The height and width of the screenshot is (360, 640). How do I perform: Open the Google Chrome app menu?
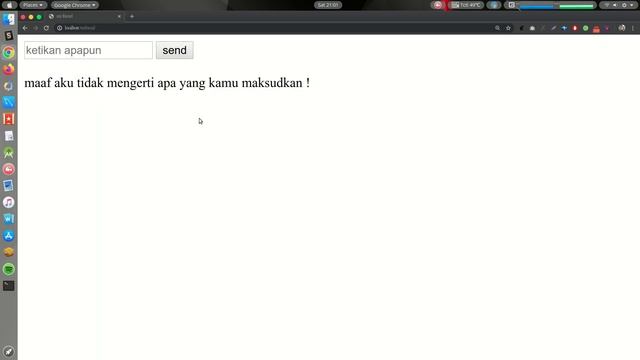[x=74, y=5]
